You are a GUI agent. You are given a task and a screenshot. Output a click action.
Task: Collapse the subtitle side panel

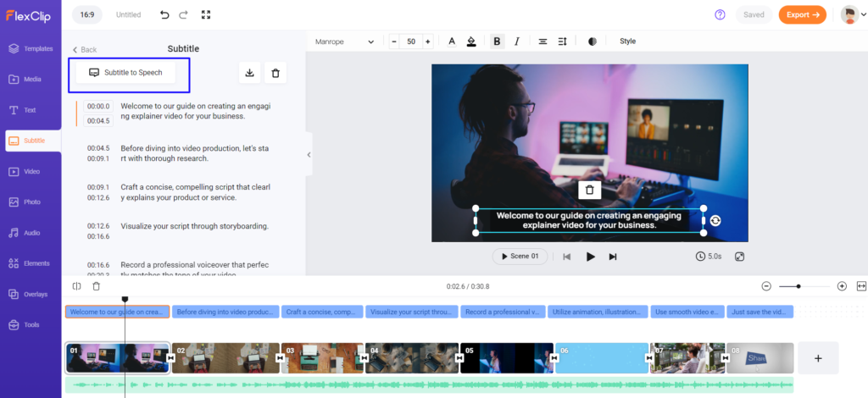click(309, 155)
